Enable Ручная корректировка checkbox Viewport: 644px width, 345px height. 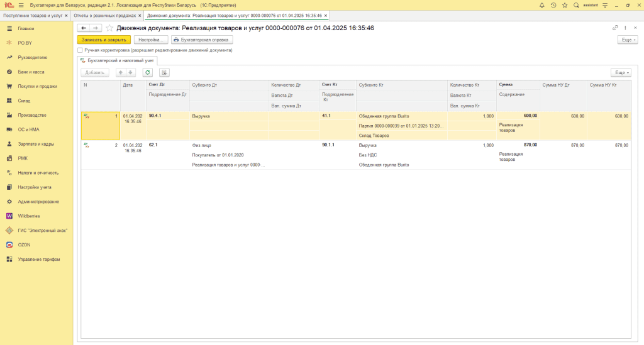tap(80, 50)
